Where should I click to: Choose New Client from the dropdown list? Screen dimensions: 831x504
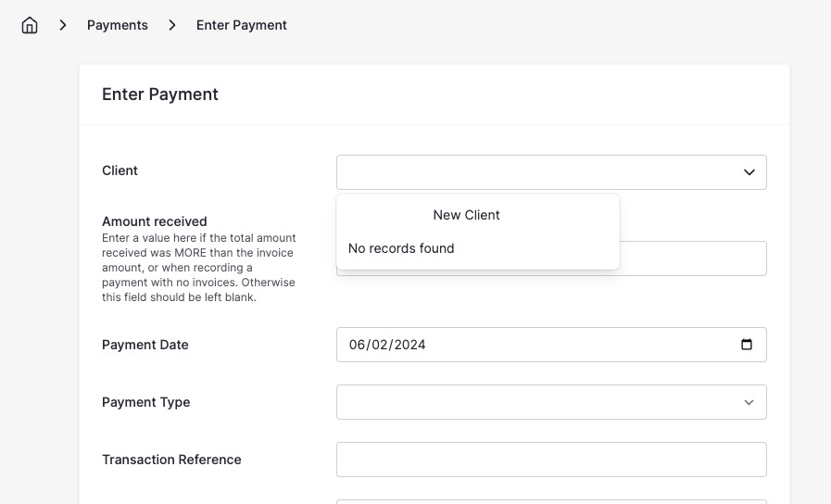(466, 215)
